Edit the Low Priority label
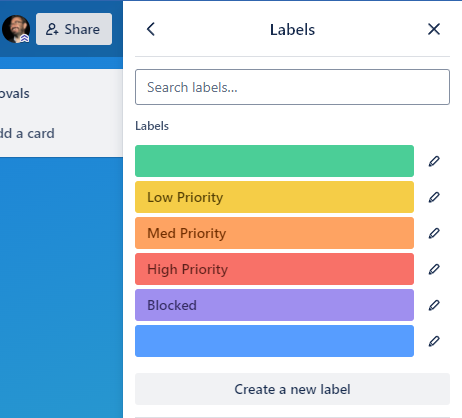This screenshot has height=418, width=462. 434,197
